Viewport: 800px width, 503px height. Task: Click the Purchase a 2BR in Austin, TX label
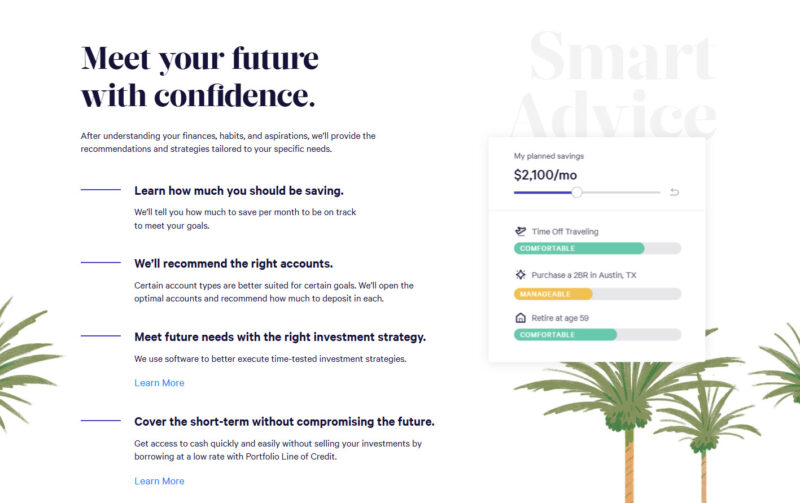pyautogui.click(x=584, y=275)
